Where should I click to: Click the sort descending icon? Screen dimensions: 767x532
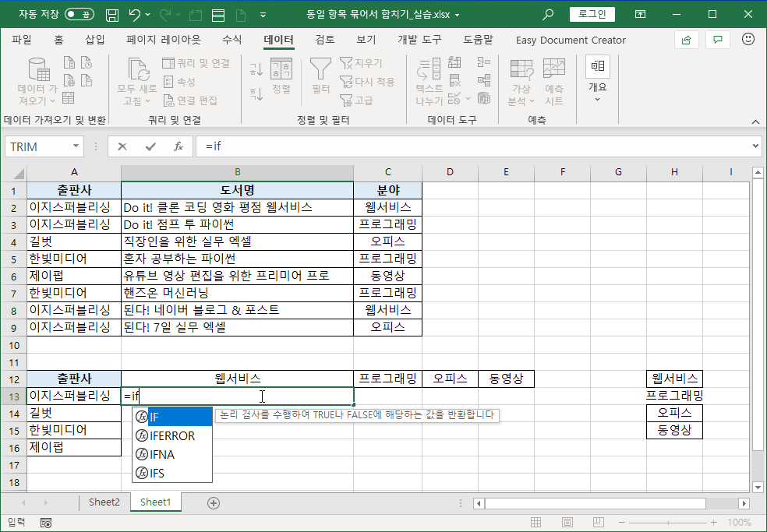(256, 93)
